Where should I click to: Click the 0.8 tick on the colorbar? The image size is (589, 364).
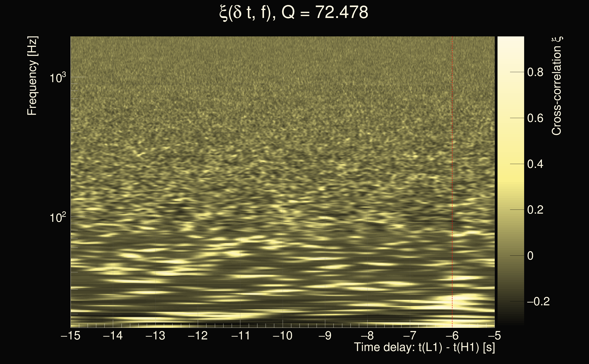pos(535,72)
